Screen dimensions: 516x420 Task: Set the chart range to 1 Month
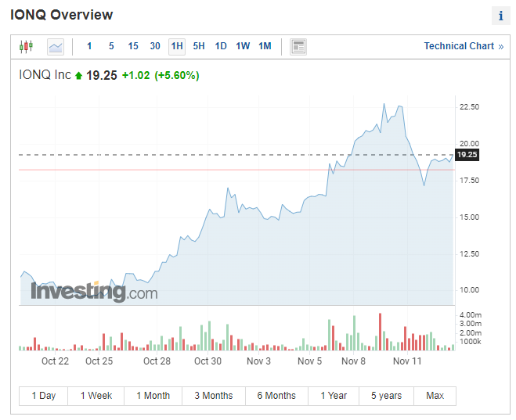153,396
